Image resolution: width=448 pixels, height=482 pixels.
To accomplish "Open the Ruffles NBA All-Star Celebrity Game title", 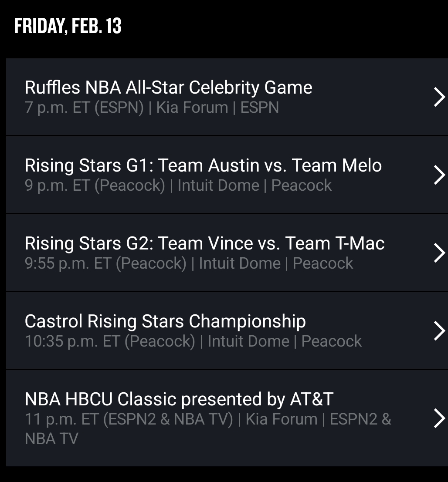I will click(168, 88).
